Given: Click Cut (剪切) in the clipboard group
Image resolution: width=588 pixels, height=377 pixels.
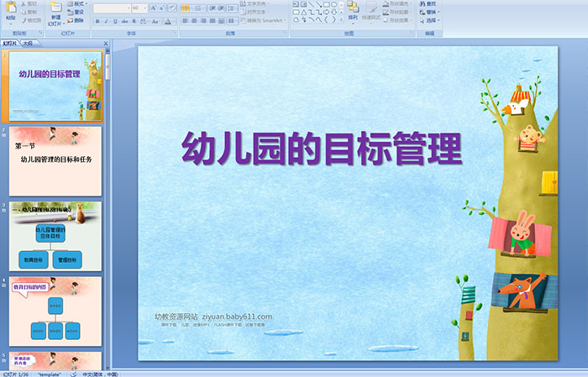Looking at the screenshot, I should (29, 3).
